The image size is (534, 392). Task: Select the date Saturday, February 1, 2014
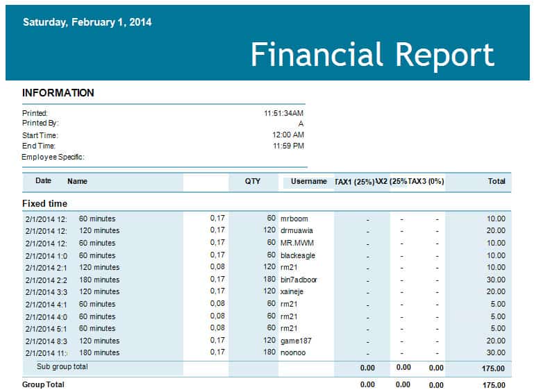87,22
